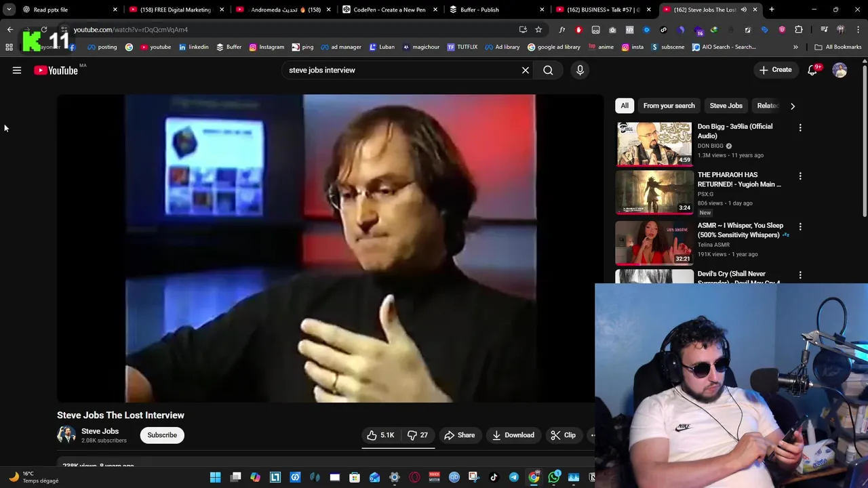Switch to the FREE Digital Marketing tab

pos(176,9)
